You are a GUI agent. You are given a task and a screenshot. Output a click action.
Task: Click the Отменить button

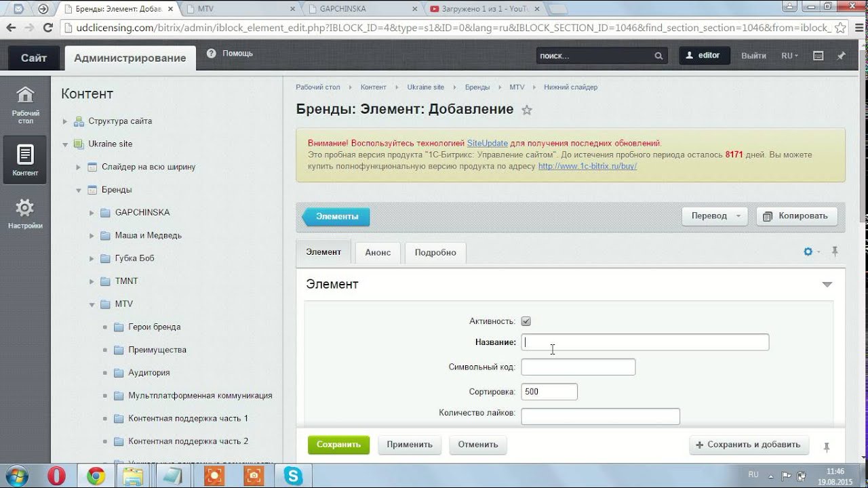(x=478, y=445)
